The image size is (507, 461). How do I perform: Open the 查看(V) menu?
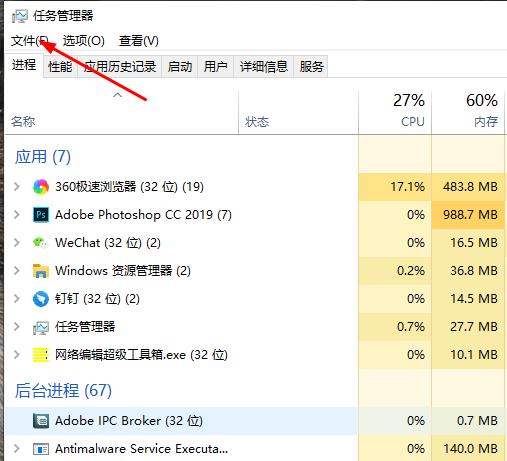[139, 41]
